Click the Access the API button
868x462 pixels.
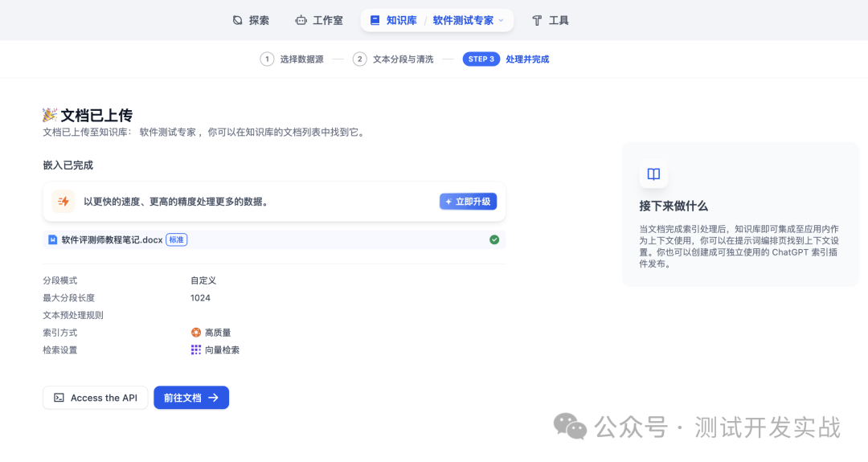95,398
